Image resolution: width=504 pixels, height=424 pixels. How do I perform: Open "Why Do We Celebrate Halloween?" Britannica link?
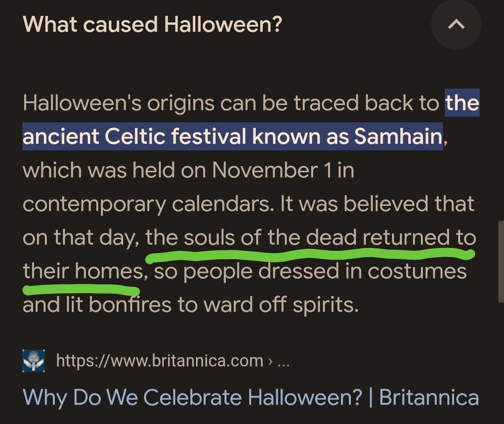pyautogui.click(x=251, y=397)
